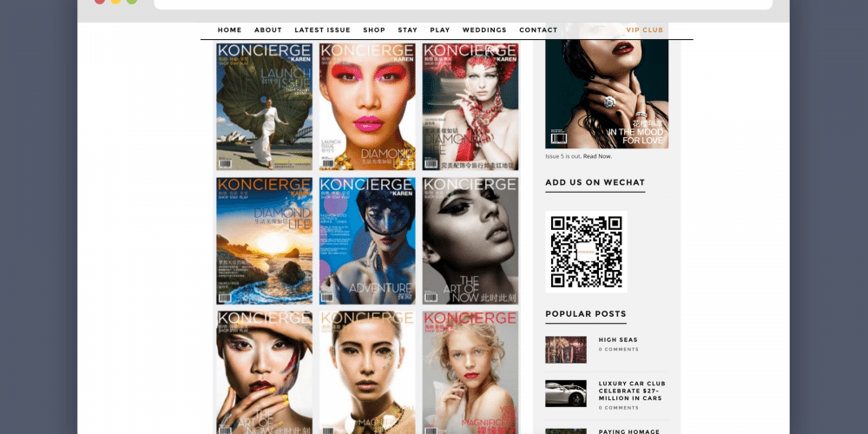Viewport: 868px width, 434px height.
Task: Open the black-and-white Art of Now cover
Action: pyautogui.click(x=470, y=240)
